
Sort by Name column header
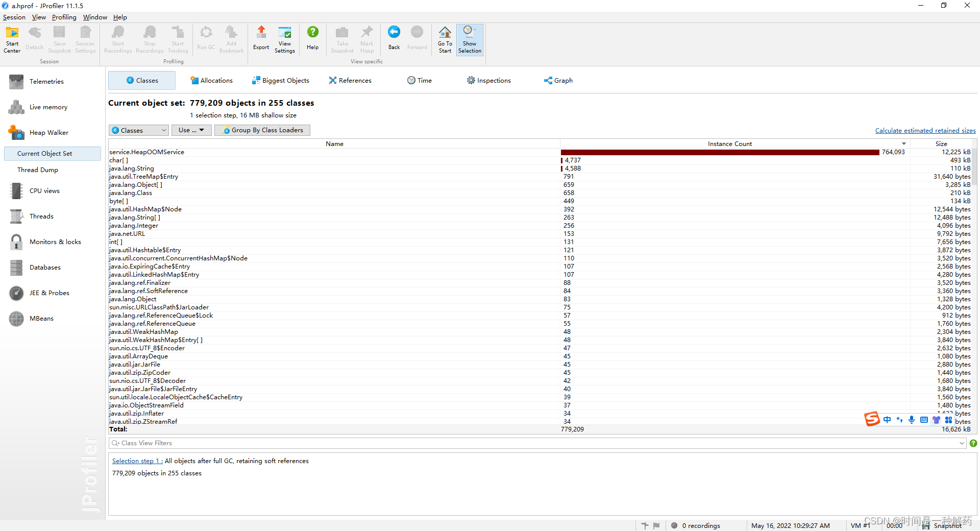click(334, 143)
